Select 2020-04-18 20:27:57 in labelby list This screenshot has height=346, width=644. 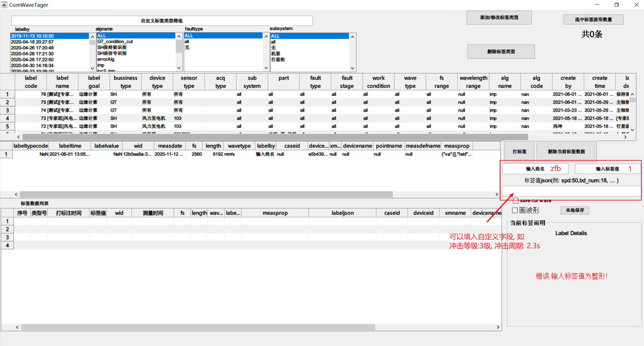50,42
